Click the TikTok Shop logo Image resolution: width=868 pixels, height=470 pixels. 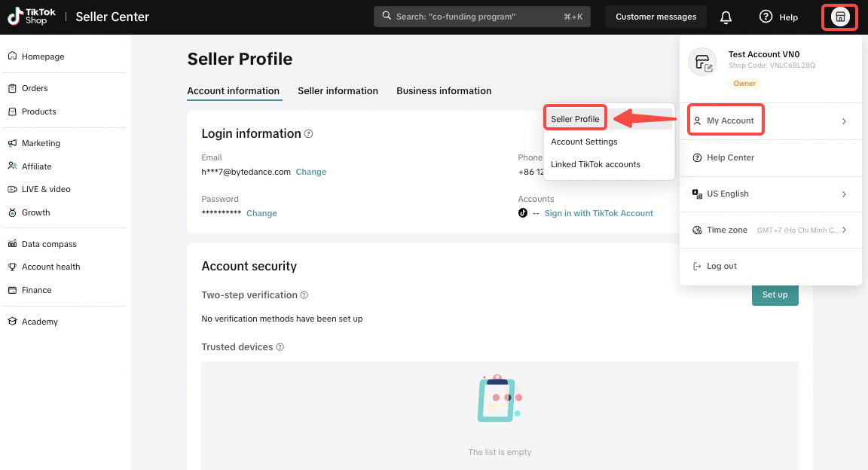(x=29, y=17)
